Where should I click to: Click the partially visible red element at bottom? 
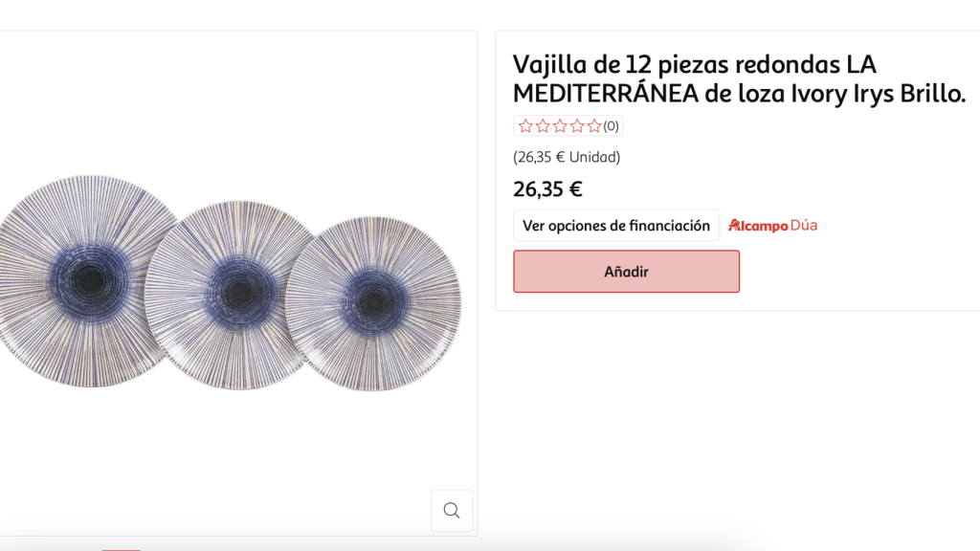120,547
